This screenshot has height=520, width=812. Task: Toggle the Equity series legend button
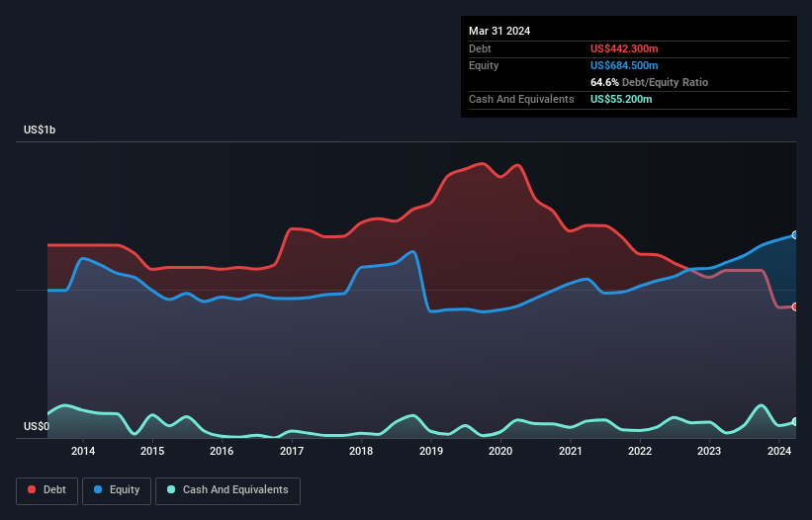pos(117,490)
